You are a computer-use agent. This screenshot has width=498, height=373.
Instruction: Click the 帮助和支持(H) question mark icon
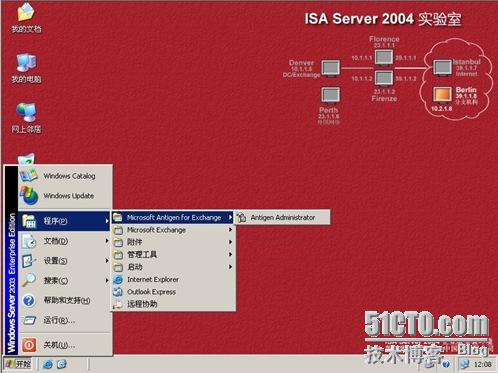pyautogui.click(x=29, y=300)
